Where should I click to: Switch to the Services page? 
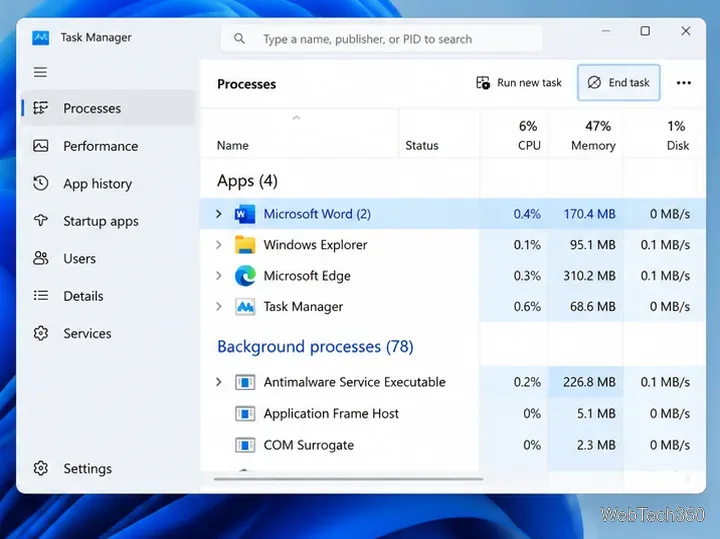[x=87, y=333]
